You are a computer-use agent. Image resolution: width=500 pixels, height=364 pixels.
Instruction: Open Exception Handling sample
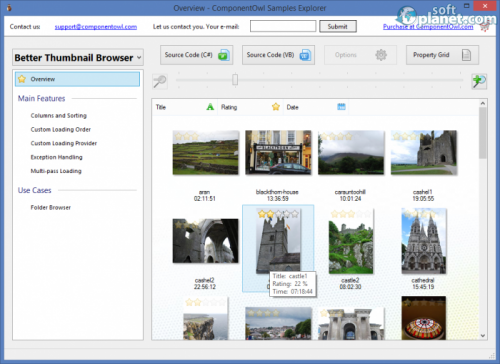[56, 157]
